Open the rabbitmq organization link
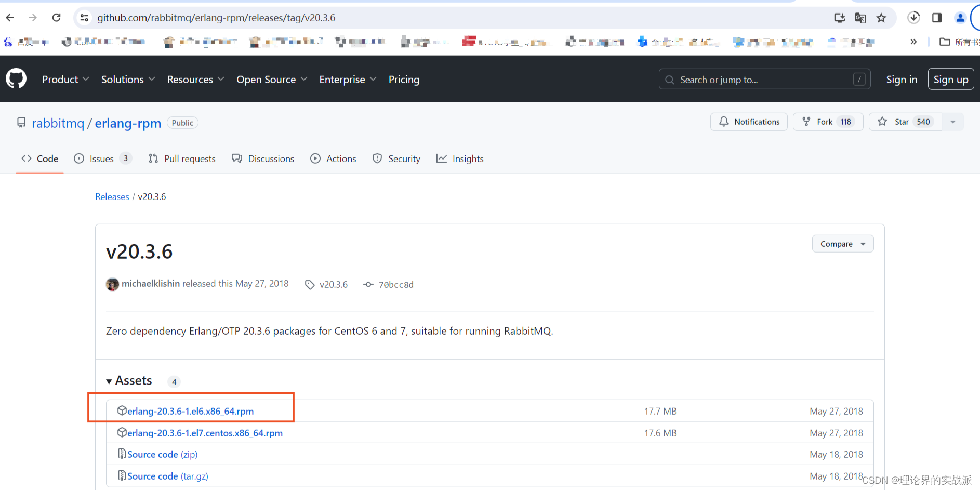 tap(58, 123)
